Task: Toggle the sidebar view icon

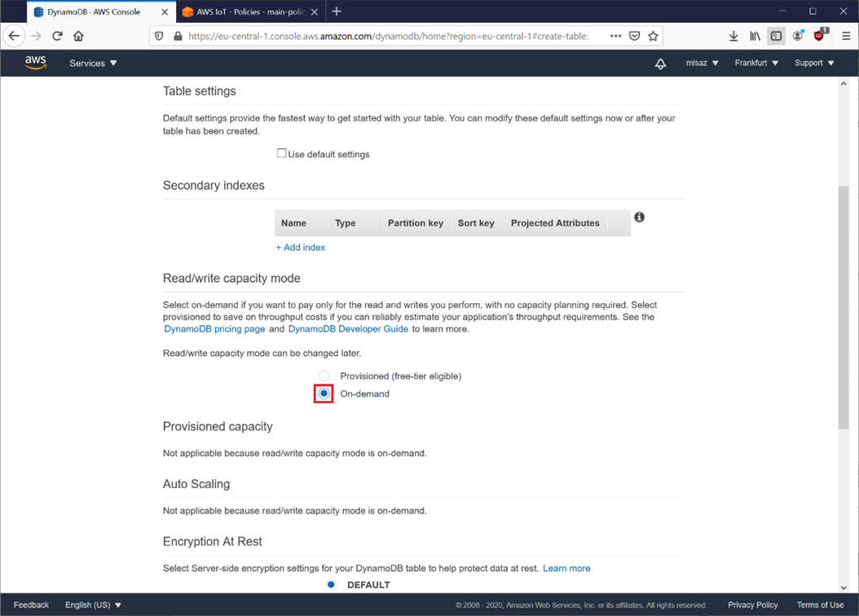Action: coord(776,36)
